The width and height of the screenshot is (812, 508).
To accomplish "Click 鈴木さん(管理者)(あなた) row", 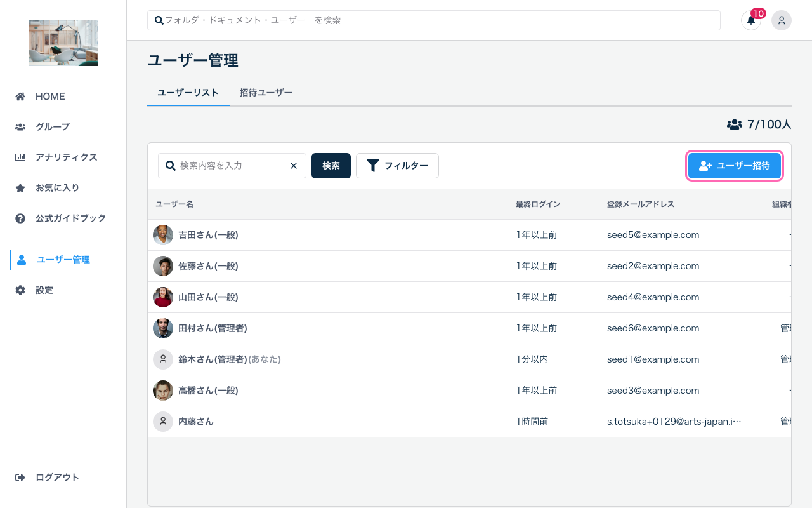I will (228, 359).
